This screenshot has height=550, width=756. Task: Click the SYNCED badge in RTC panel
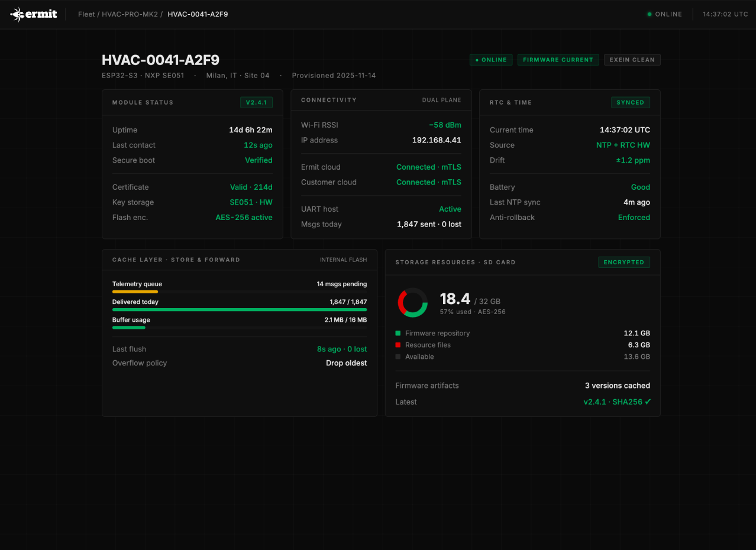tap(630, 102)
